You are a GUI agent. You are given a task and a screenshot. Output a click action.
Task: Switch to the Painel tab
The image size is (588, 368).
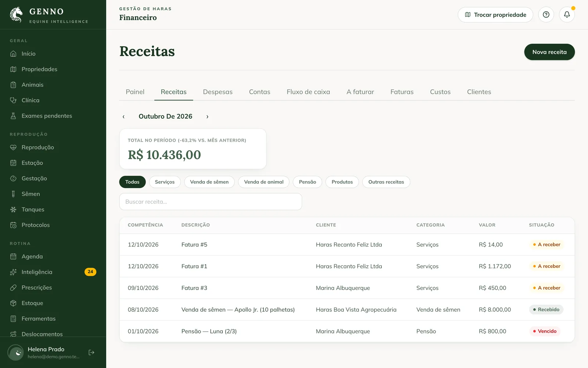click(x=135, y=92)
